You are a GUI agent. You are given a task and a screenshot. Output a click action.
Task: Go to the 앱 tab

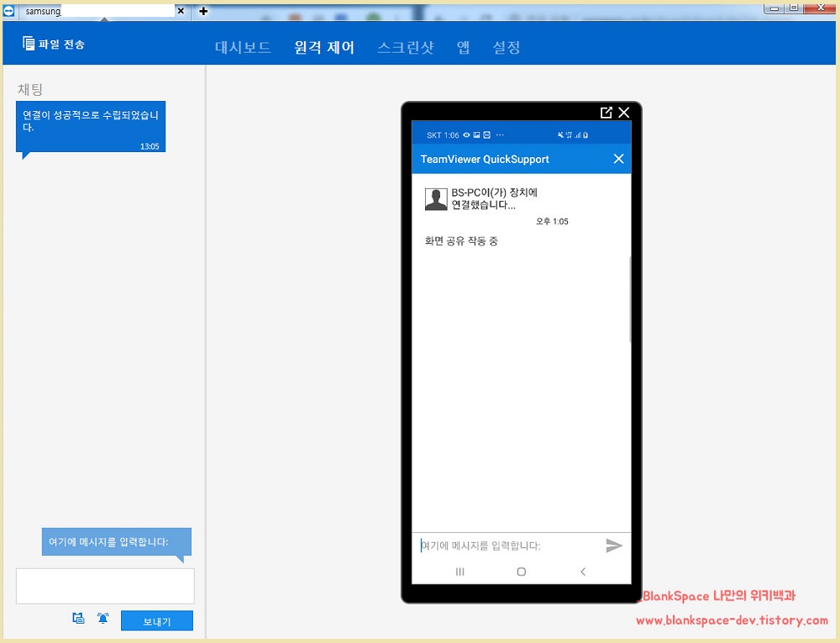point(464,47)
